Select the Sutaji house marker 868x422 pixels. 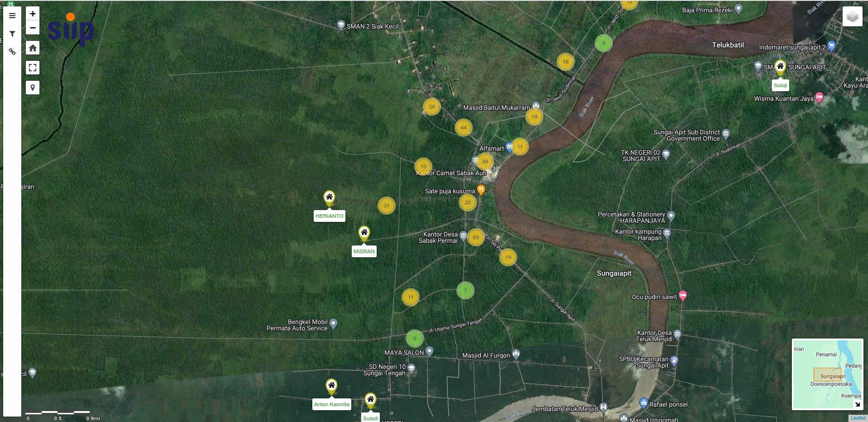[x=780, y=67]
